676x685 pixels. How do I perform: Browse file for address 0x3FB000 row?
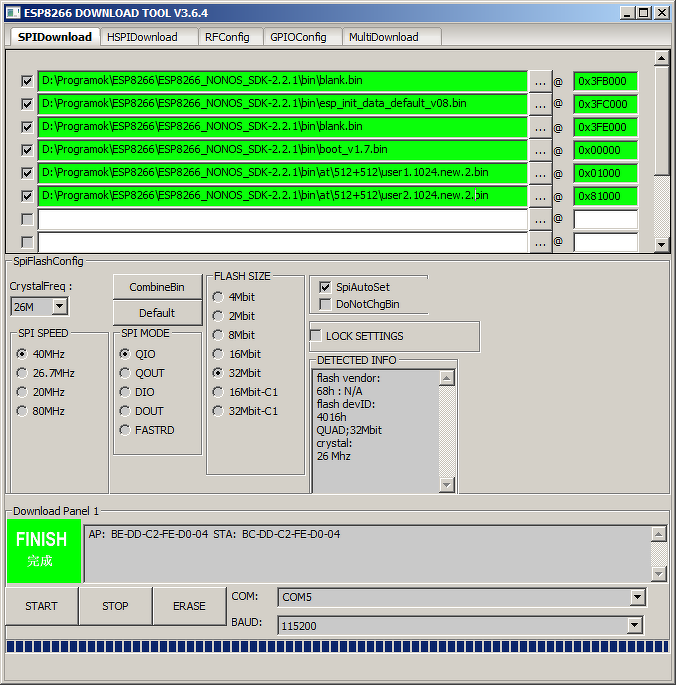[x=541, y=81]
